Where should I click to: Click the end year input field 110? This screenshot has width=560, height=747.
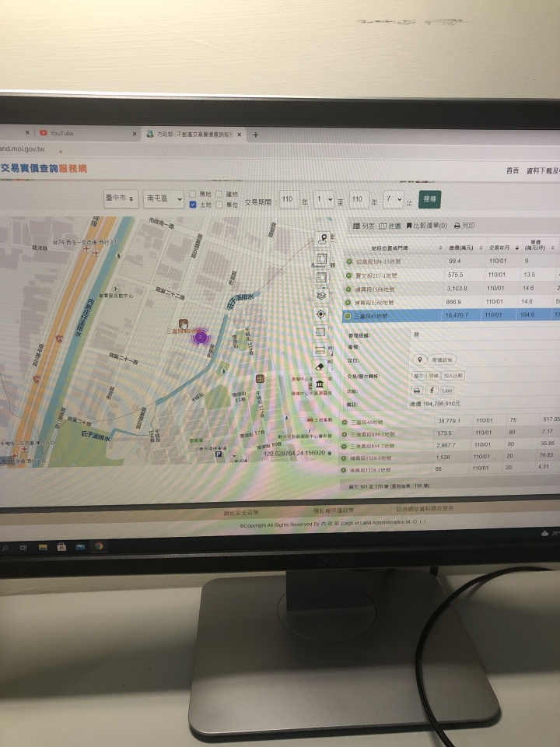(359, 199)
